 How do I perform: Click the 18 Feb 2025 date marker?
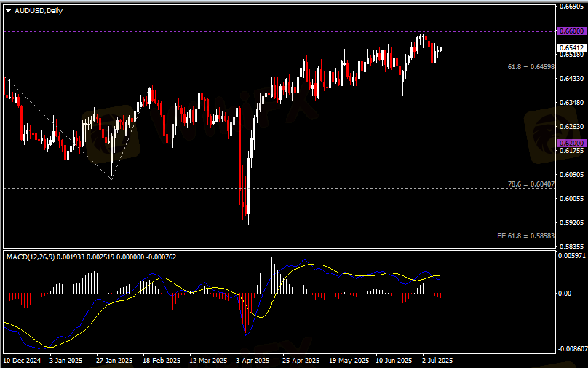click(162, 360)
